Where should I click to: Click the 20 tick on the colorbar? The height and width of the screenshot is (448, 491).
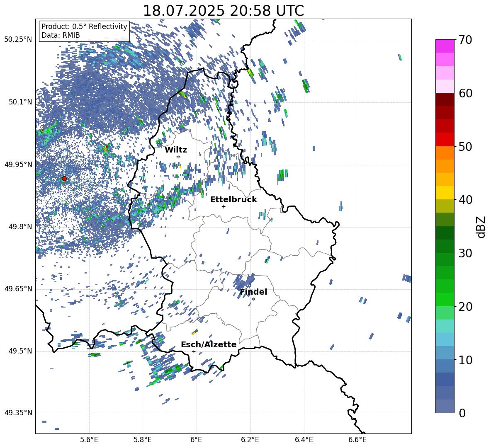point(465,307)
